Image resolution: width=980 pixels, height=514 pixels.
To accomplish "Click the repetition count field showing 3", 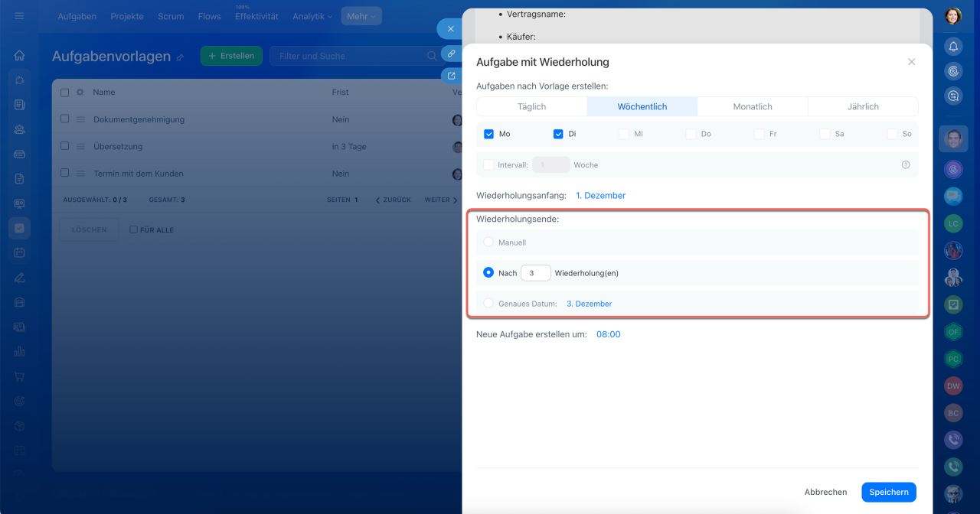I will point(536,273).
